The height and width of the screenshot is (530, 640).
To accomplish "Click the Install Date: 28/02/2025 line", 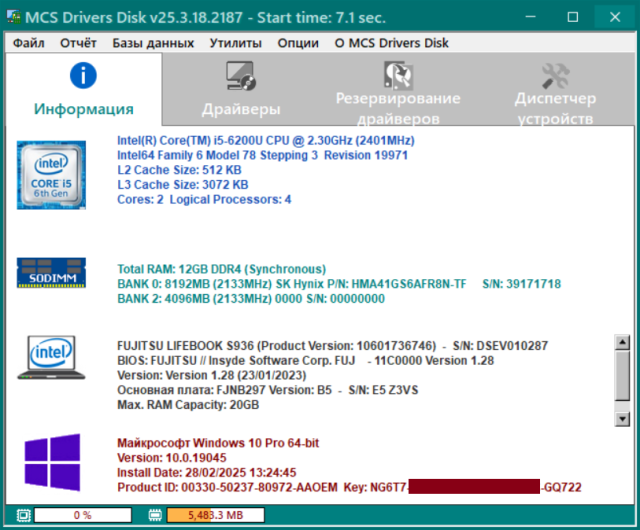I will [207, 472].
